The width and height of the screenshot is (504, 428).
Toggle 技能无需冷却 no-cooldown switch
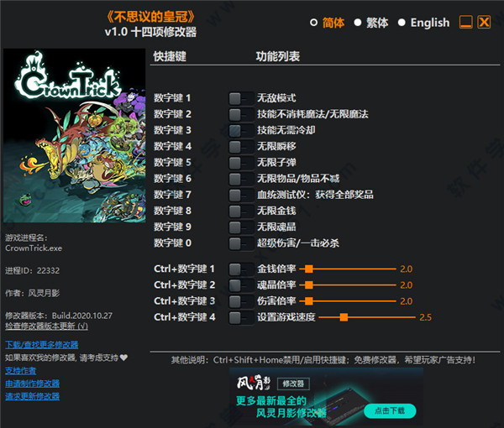click(x=240, y=130)
